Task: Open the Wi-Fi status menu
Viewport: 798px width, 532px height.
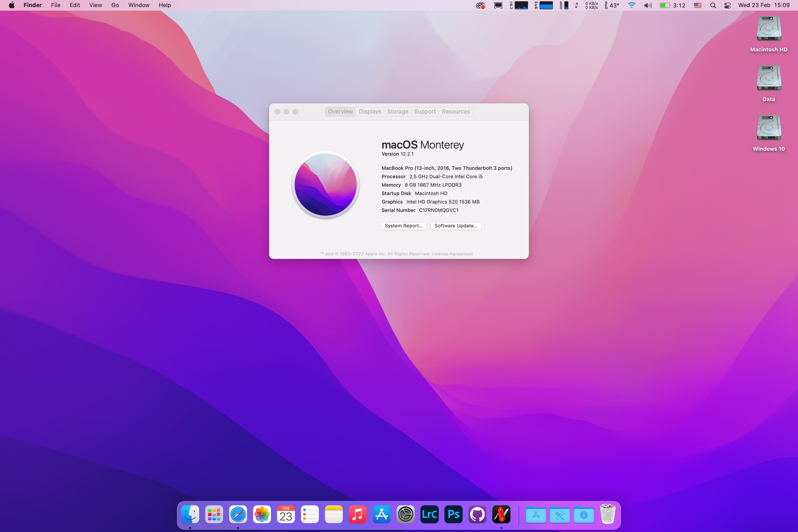Action: click(631, 5)
